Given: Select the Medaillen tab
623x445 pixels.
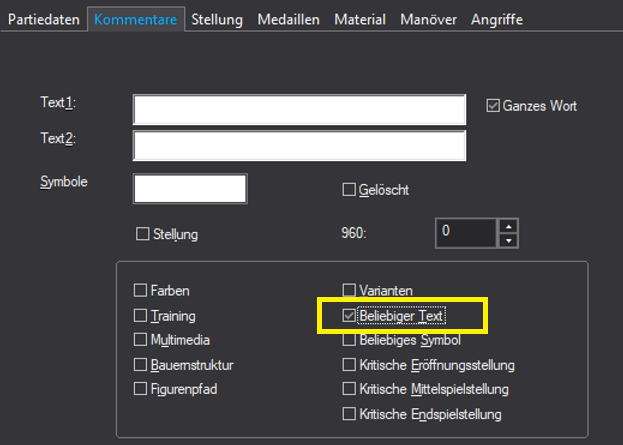Looking at the screenshot, I should point(289,19).
